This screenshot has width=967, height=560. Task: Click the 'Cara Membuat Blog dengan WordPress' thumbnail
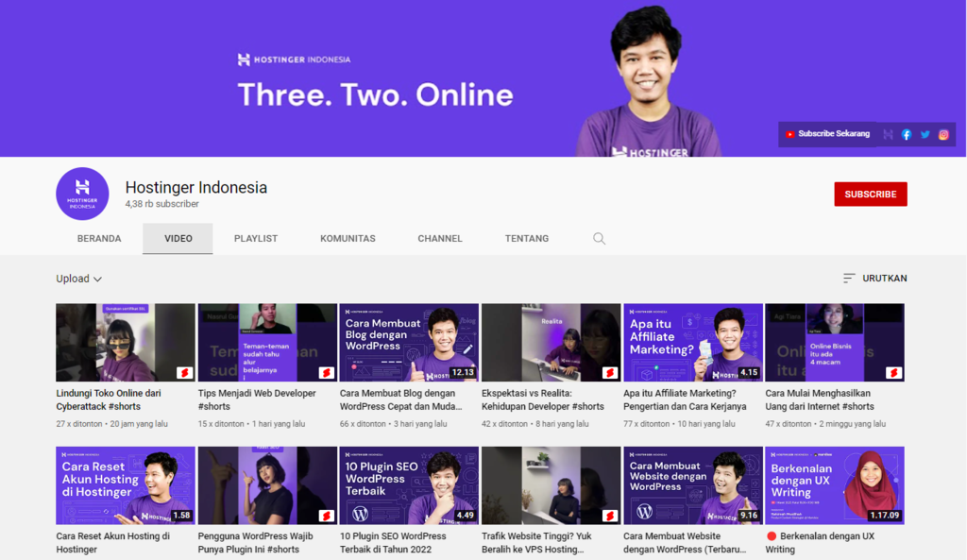click(408, 342)
